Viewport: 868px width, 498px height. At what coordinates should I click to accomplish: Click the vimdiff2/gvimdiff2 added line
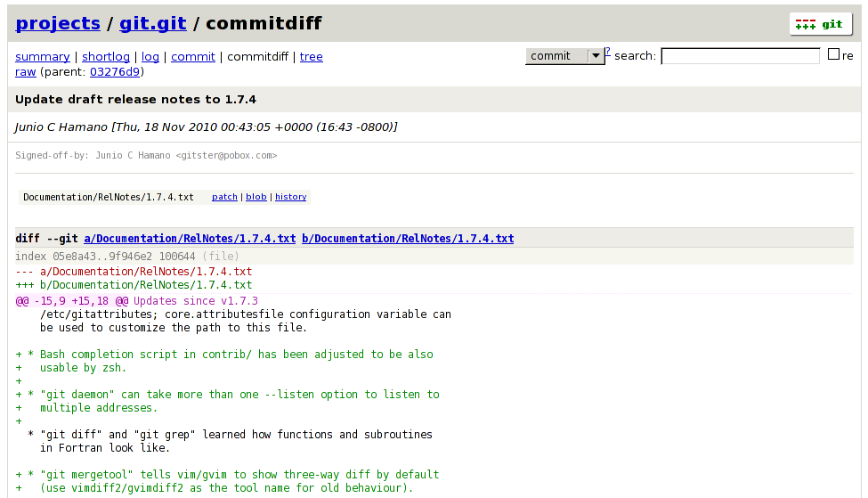pyautogui.click(x=215, y=488)
